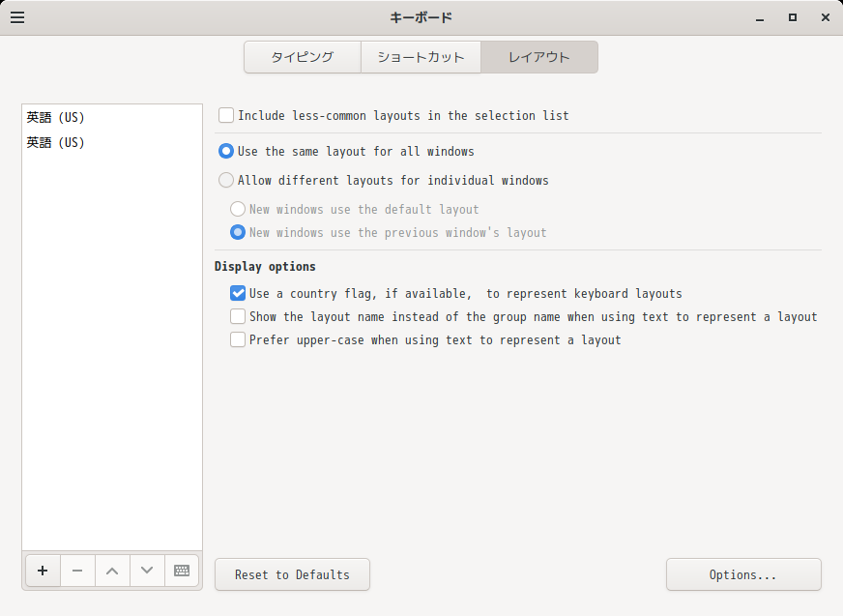Show layout name instead of group name
This screenshot has height=616, width=843.
tap(237, 316)
